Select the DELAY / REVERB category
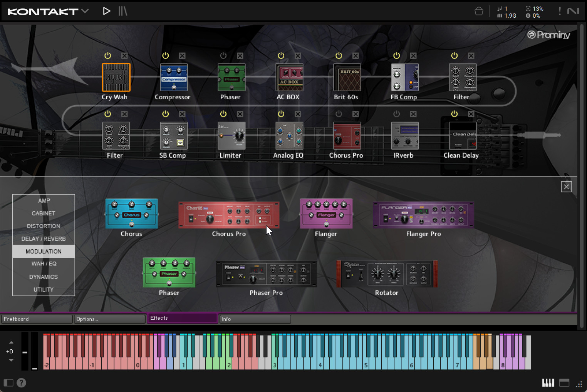Viewport: 587px width, 392px height. tap(44, 239)
